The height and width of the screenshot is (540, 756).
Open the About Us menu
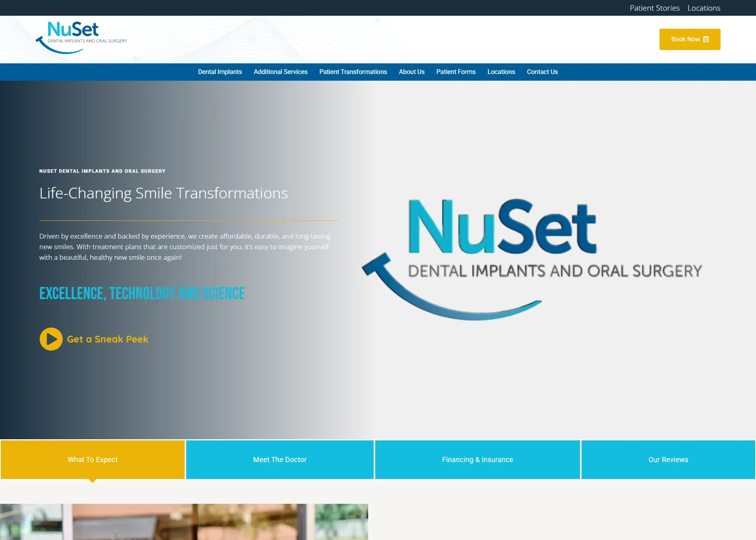[411, 72]
